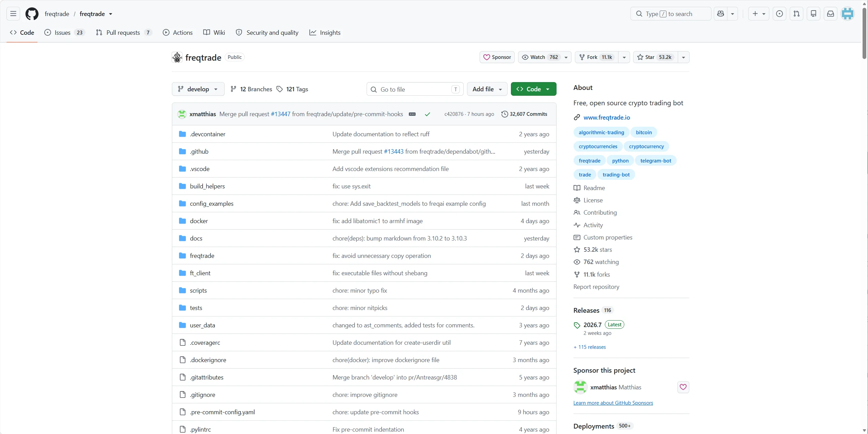
Task: Open the config_examples folder
Action: point(211,203)
